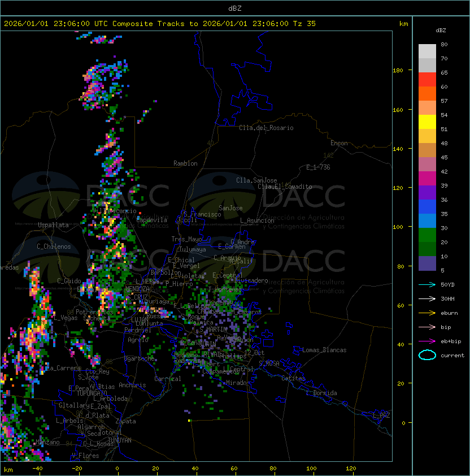Image resolution: width=470 pixels, height=476 pixels.
Task: Click the 'Carrizal' place label
Action: pyautogui.click(x=168, y=379)
